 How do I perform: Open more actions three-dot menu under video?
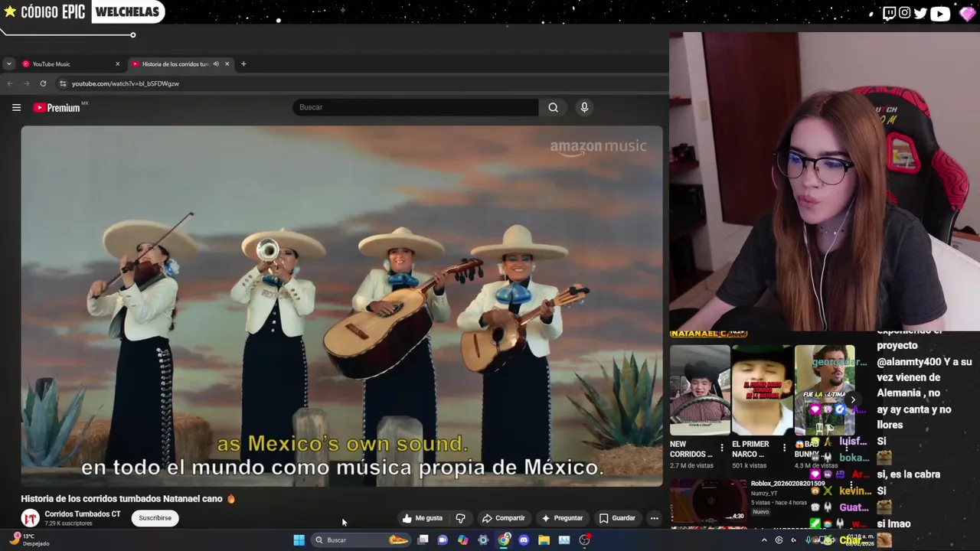click(654, 518)
